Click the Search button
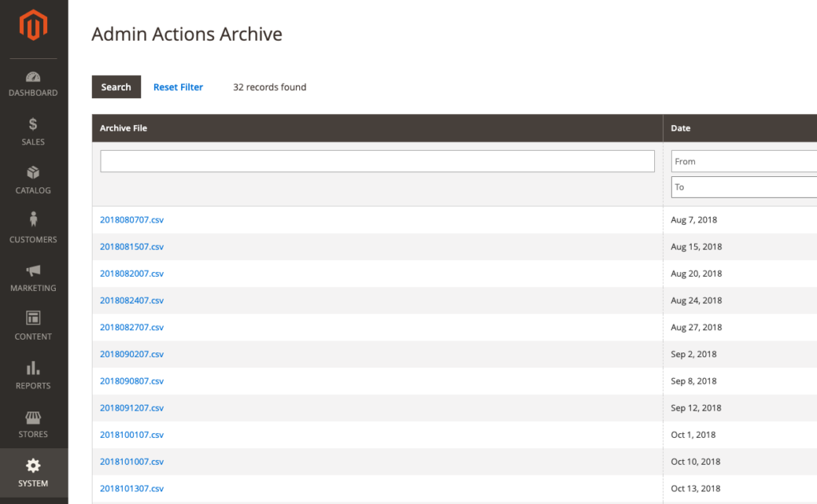 [x=116, y=87]
